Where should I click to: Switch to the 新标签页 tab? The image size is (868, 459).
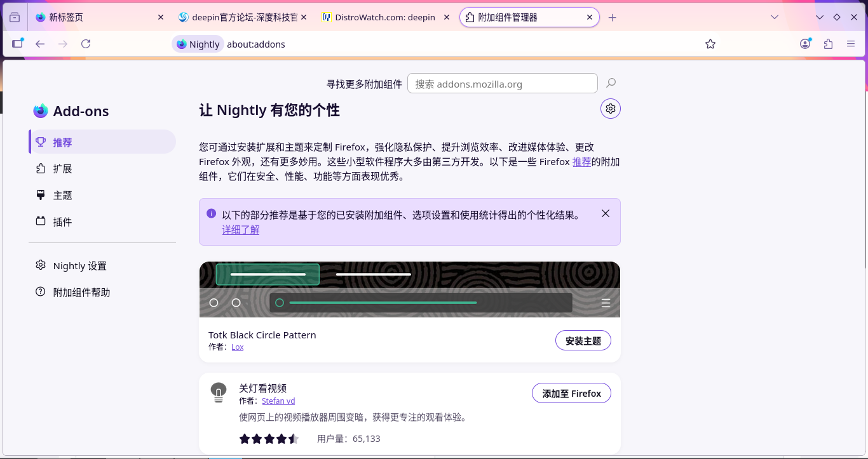tap(99, 18)
